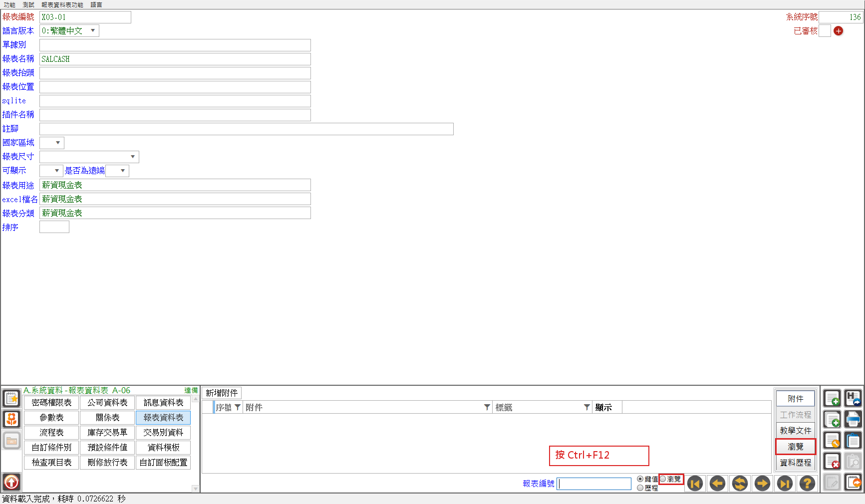The height and width of the screenshot is (504, 865).
Task: Open the 是否為遠端 dropdown
Action: pyautogui.click(x=123, y=171)
